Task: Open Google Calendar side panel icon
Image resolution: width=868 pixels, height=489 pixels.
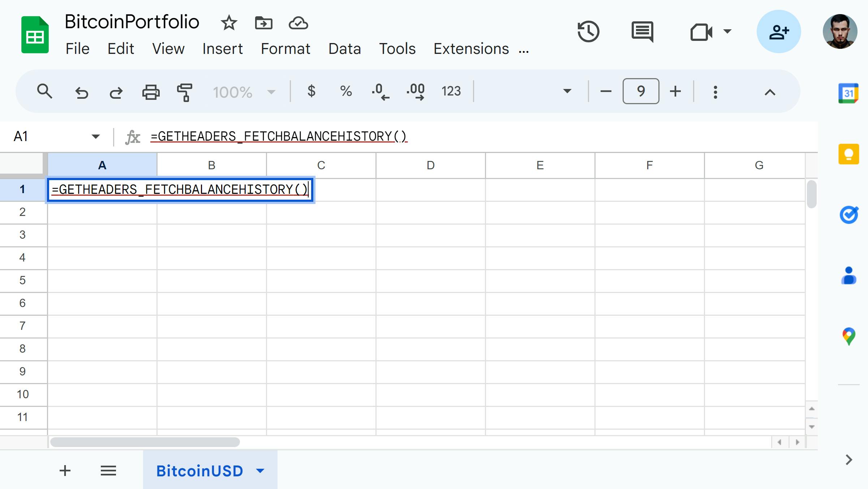Action: [x=848, y=93]
